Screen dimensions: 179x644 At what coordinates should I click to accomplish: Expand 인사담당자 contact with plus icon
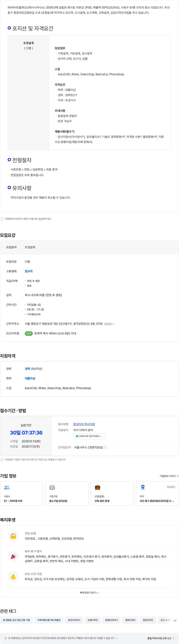(105, 447)
